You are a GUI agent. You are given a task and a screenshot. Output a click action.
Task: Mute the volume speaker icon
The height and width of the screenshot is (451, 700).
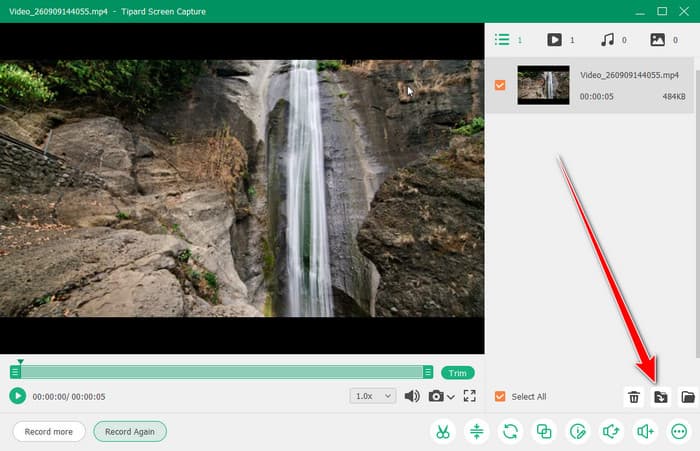point(412,396)
